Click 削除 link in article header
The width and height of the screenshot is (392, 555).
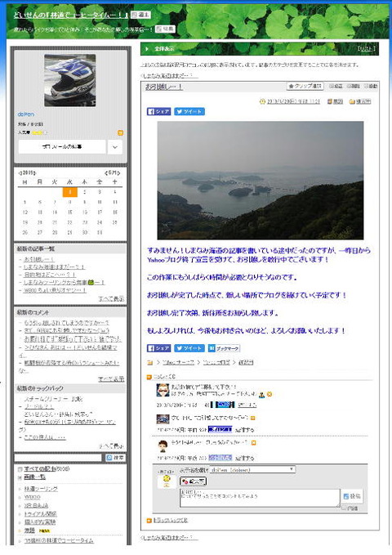click(x=353, y=86)
